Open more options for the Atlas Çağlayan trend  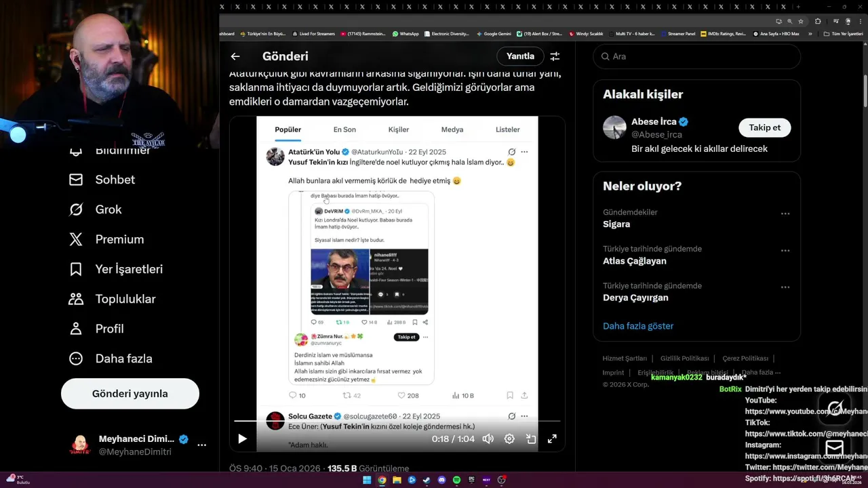[x=785, y=250]
